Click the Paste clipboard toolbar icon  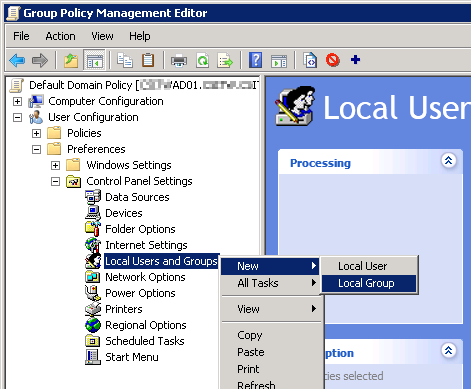tap(148, 60)
